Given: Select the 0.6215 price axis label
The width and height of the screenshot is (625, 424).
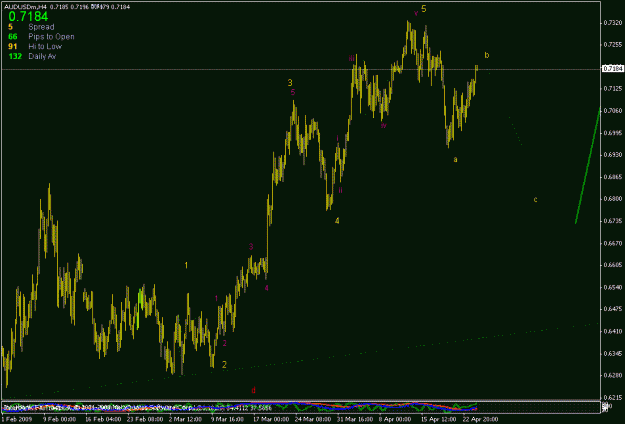Looking at the screenshot, I should click(x=614, y=398).
